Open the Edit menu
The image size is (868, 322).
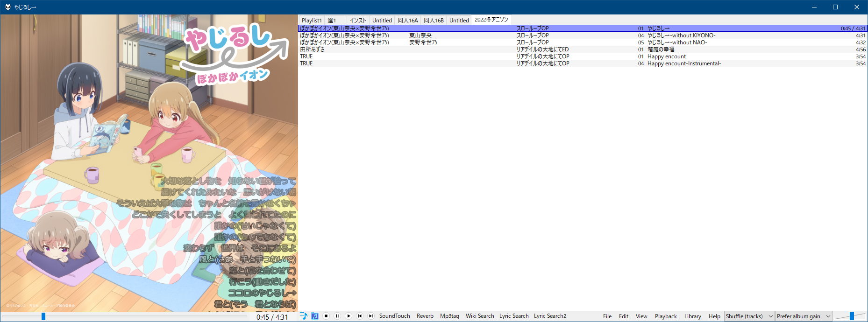click(x=624, y=316)
